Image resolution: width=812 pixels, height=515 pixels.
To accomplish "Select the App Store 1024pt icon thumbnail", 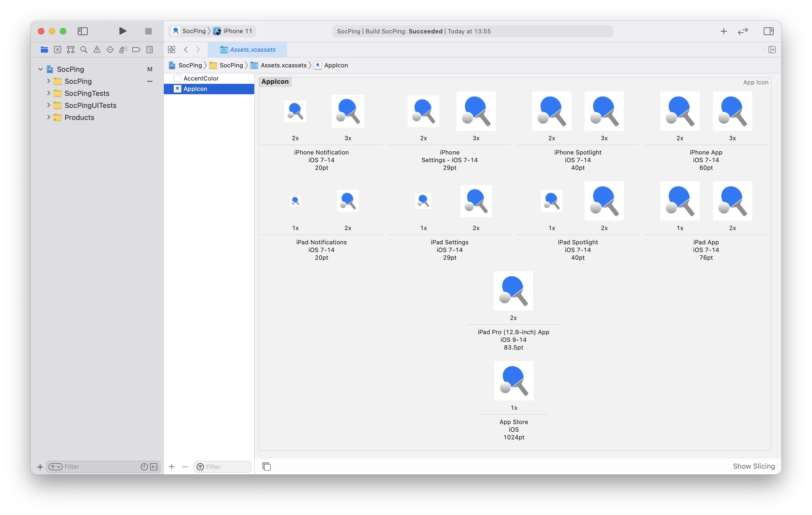I will click(x=514, y=381).
